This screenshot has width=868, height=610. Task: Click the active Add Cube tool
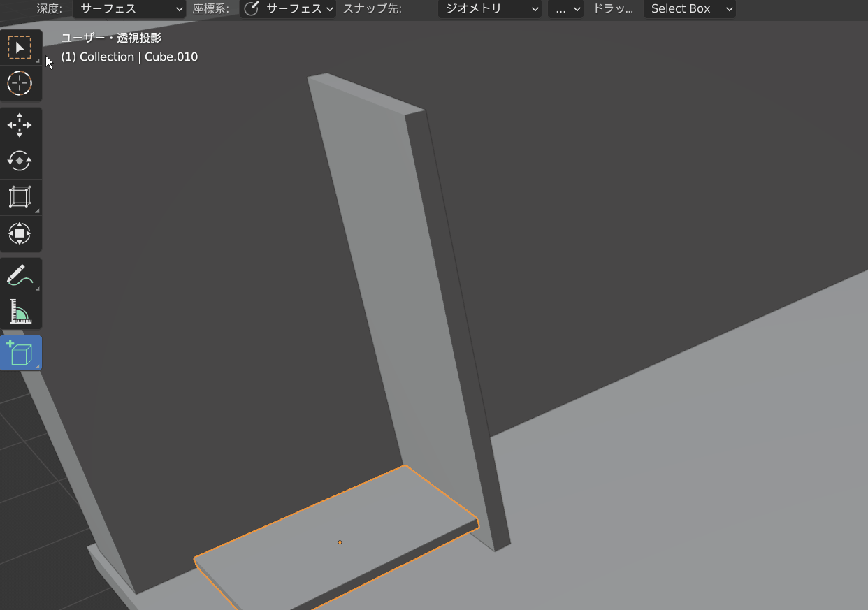pyautogui.click(x=20, y=353)
